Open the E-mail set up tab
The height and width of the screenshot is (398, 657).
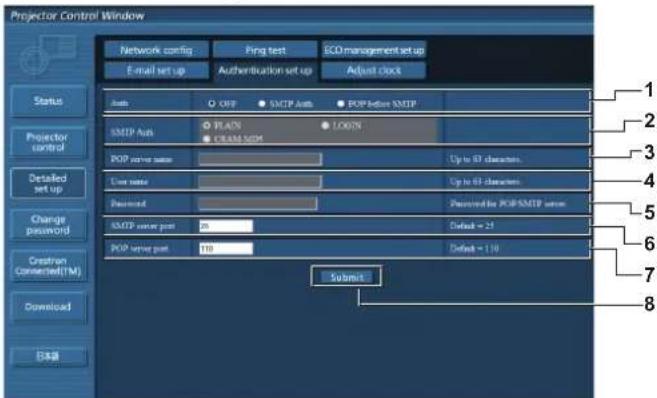pyautogui.click(x=156, y=70)
